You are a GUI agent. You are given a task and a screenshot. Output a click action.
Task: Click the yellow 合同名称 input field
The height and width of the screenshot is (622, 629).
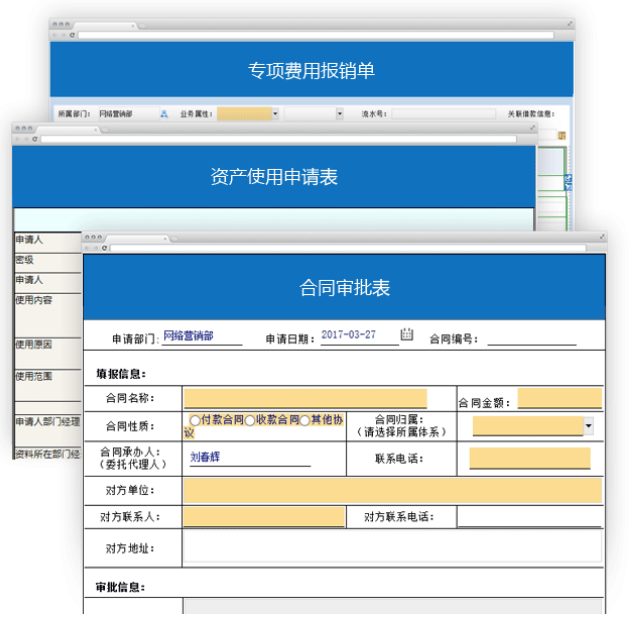coord(305,399)
